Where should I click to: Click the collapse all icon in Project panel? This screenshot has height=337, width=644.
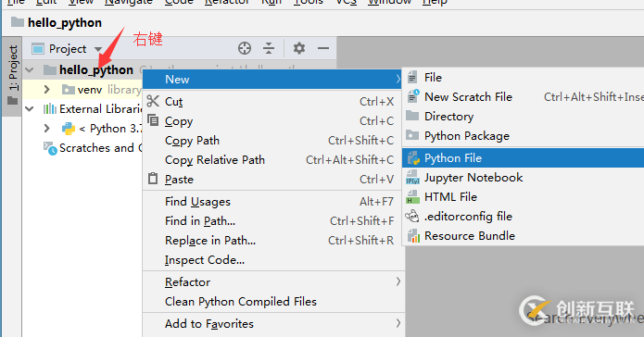(x=269, y=48)
